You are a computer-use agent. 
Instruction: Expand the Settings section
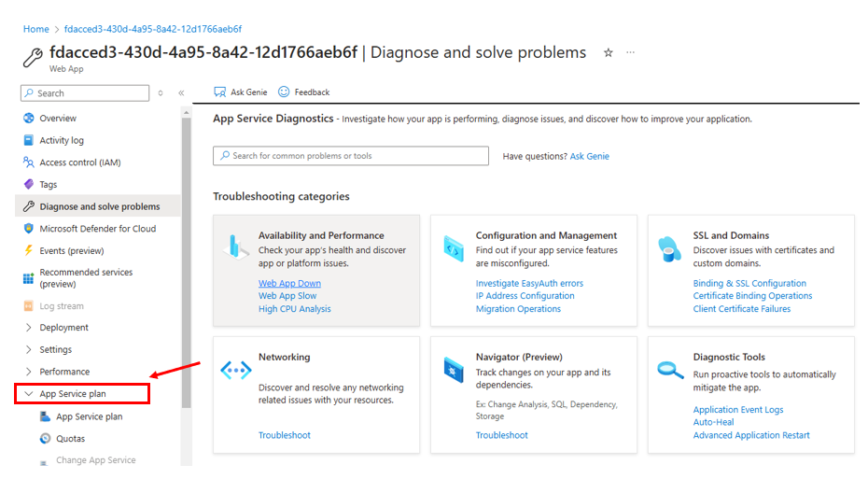click(x=55, y=350)
